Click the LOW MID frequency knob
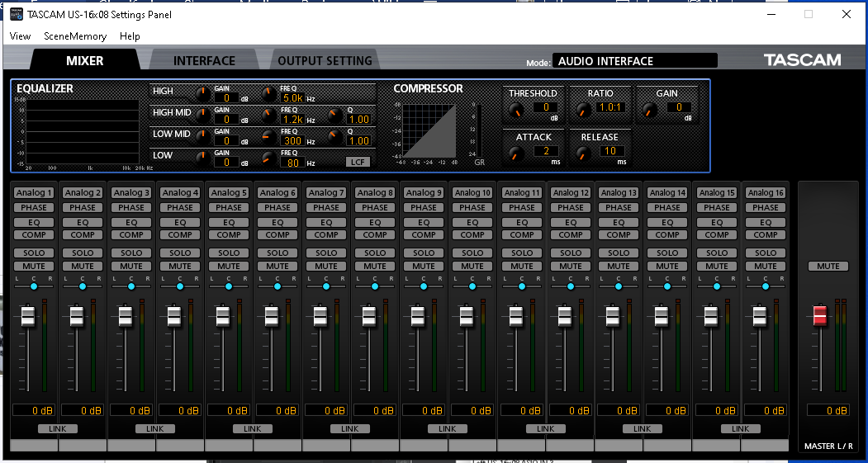 269,137
